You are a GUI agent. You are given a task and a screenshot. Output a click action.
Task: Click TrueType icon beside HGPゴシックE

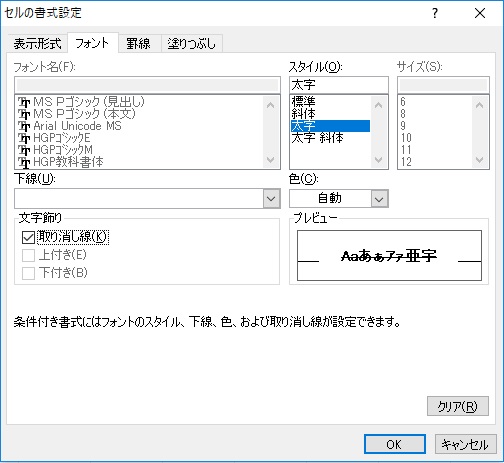tap(24, 139)
